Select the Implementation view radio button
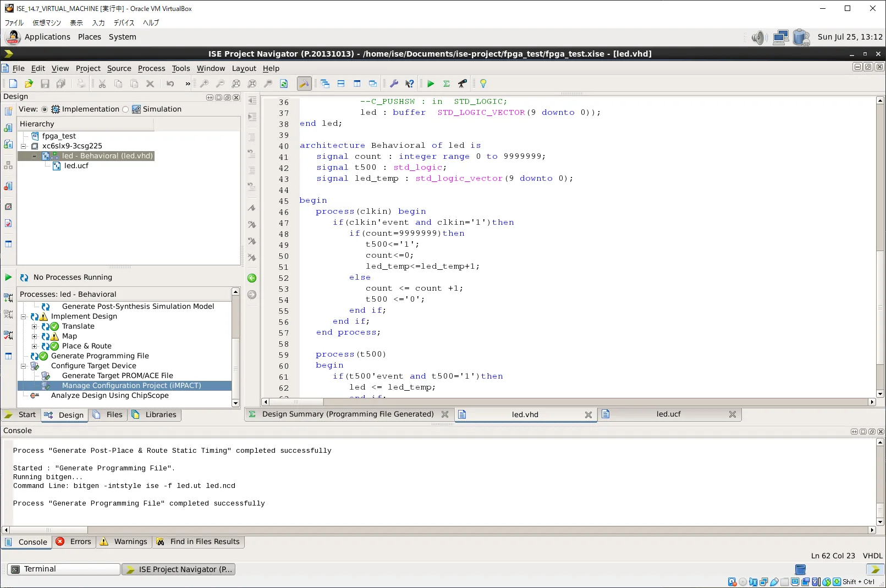The width and height of the screenshot is (886, 588). tap(45, 109)
